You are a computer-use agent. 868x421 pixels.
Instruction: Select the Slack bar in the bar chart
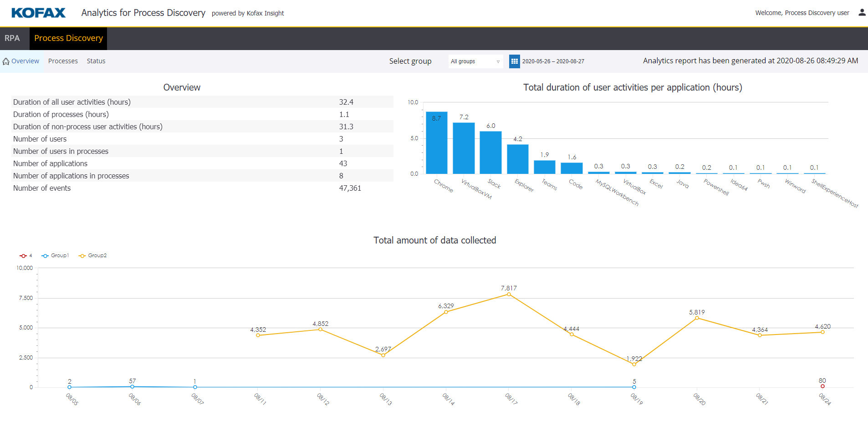click(490, 152)
